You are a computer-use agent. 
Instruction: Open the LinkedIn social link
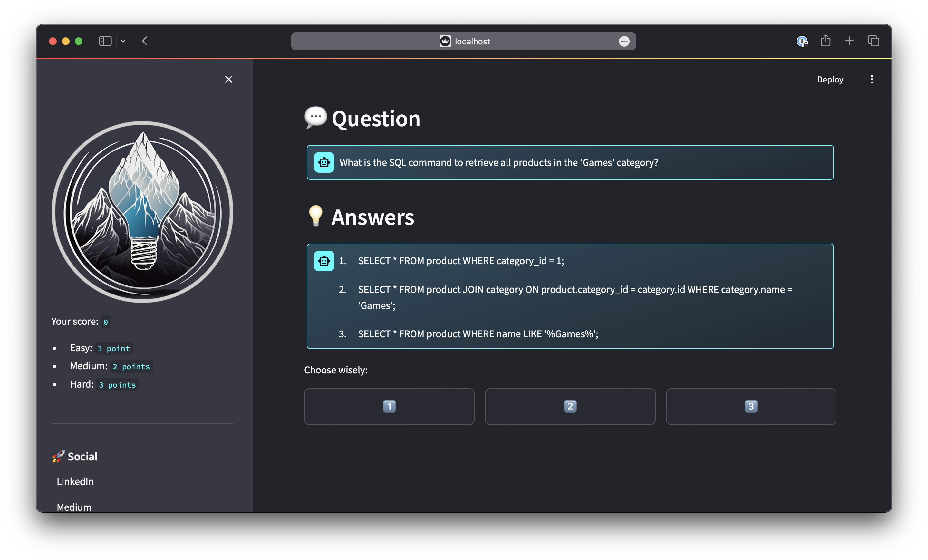click(75, 481)
